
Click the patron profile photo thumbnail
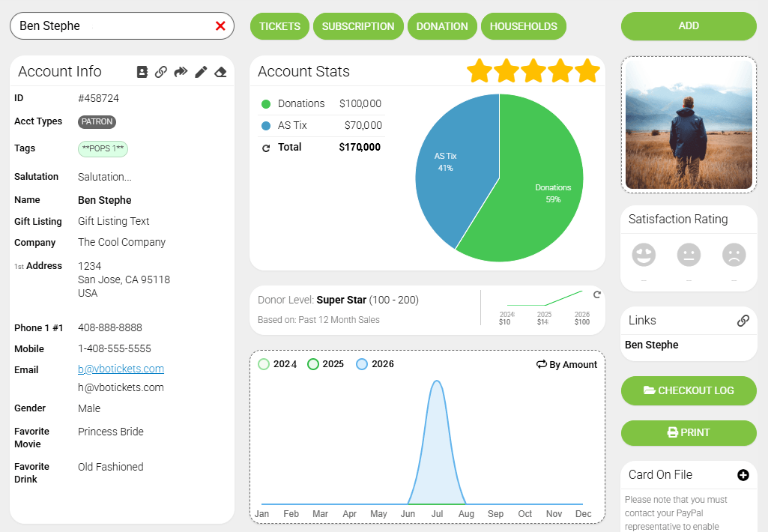(689, 124)
